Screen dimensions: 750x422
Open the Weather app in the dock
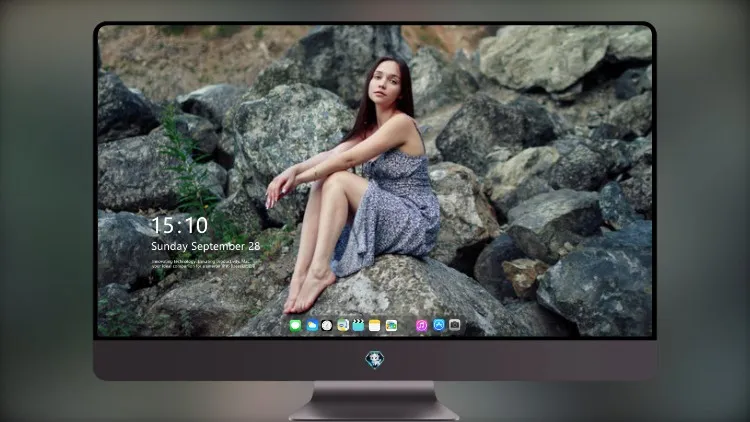click(312, 326)
